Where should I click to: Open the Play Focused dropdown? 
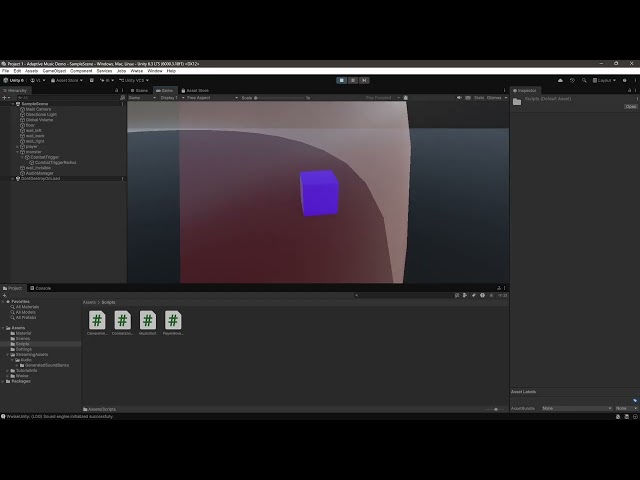click(382, 98)
